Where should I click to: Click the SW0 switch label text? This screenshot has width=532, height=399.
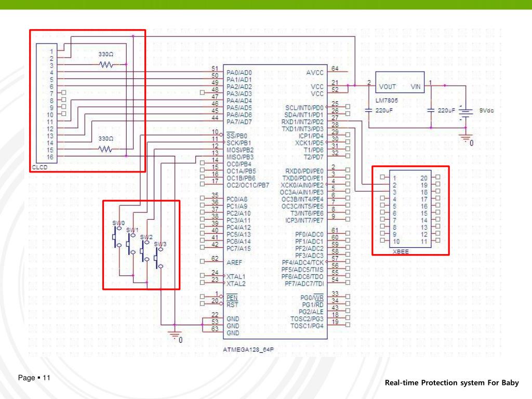(x=118, y=223)
